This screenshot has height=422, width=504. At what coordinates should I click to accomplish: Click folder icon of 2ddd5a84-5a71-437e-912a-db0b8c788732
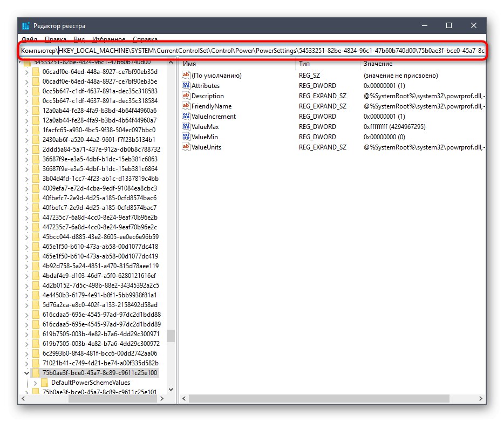36,149
